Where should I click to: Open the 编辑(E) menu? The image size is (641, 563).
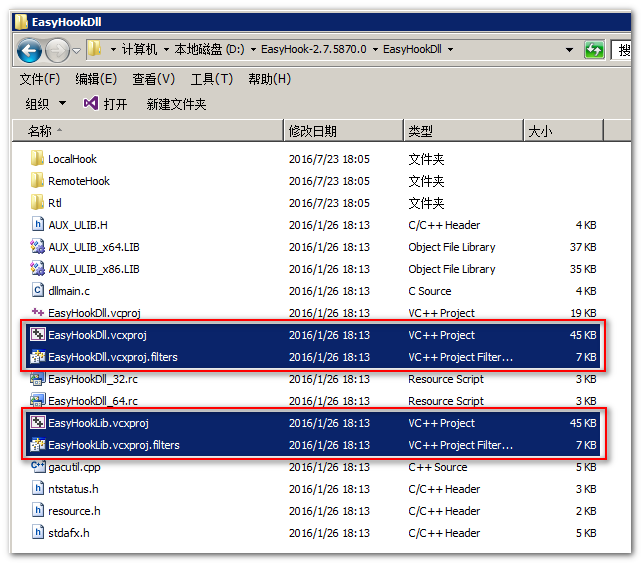pyautogui.click(x=96, y=79)
